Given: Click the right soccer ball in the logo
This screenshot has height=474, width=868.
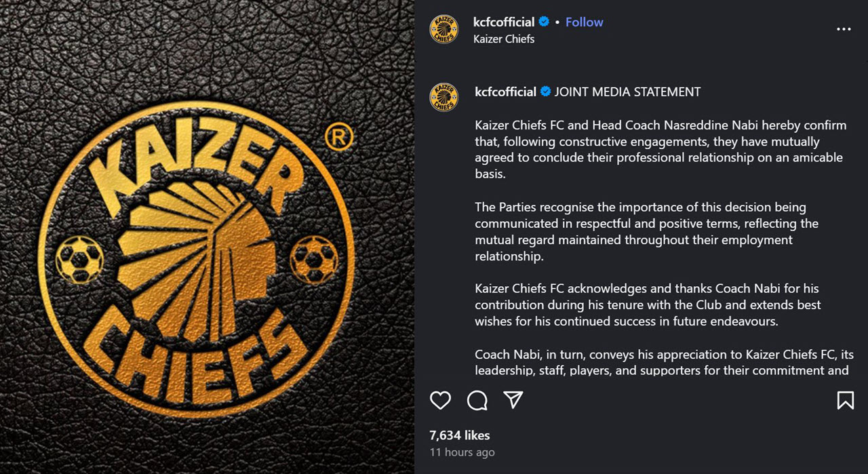Looking at the screenshot, I should (x=314, y=260).
